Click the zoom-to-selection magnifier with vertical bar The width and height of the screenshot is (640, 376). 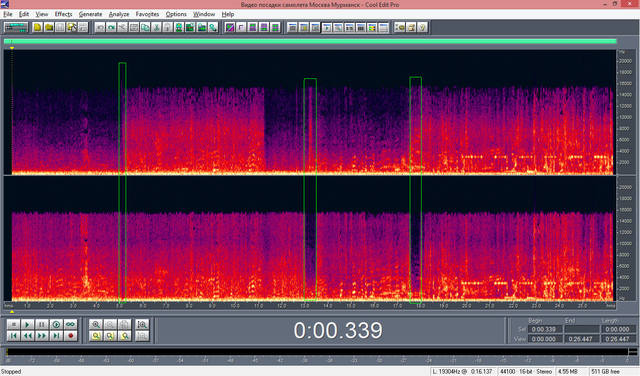click(x=142, y=325)
